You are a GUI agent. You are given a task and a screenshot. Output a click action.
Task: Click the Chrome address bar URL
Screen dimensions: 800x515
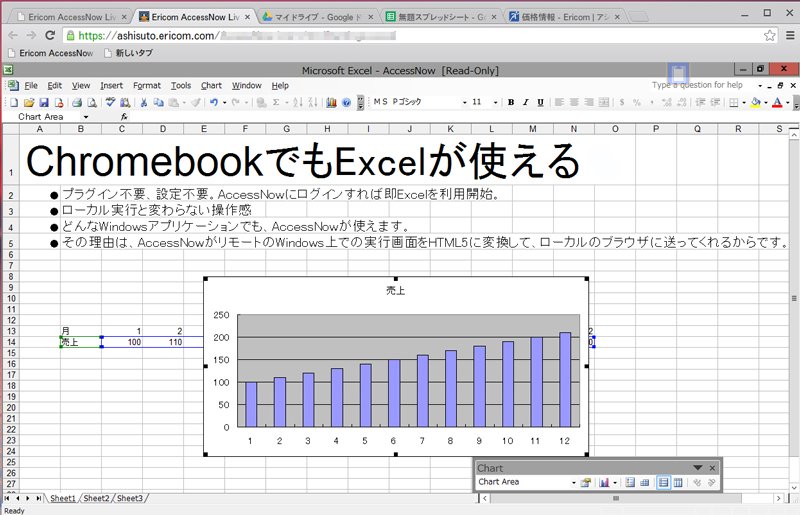point(237,35)
